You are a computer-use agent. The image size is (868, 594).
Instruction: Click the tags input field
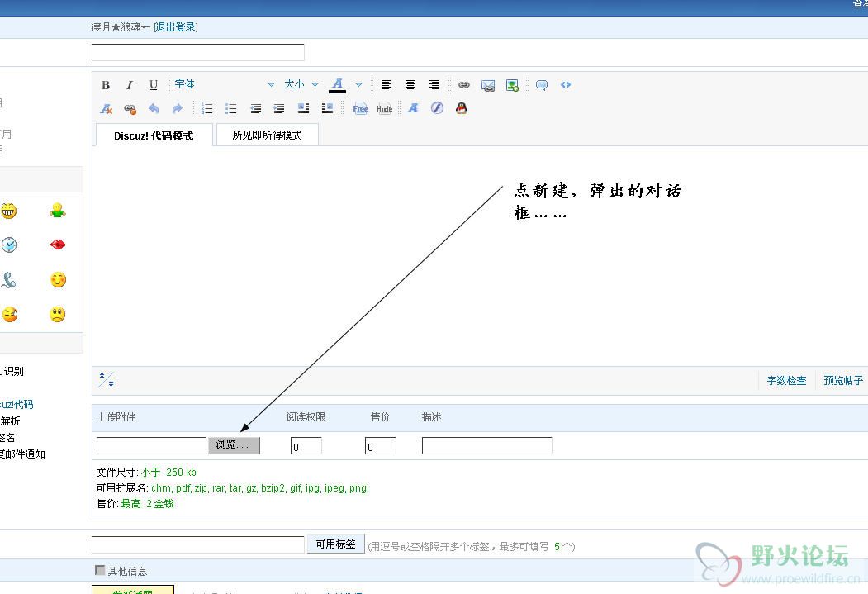click(198, 544)
